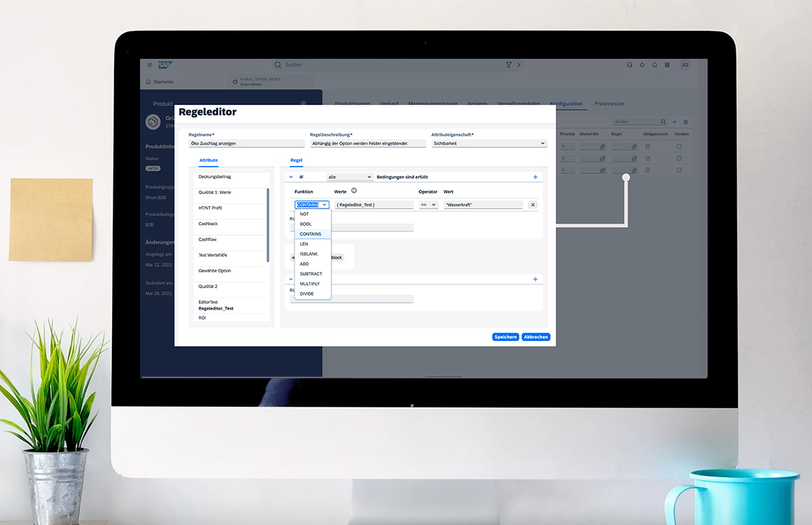Toggle the first Obligatorisch checkbox
Image resolution: width=812 pixels, height=525 pixels.
(647, 146)
